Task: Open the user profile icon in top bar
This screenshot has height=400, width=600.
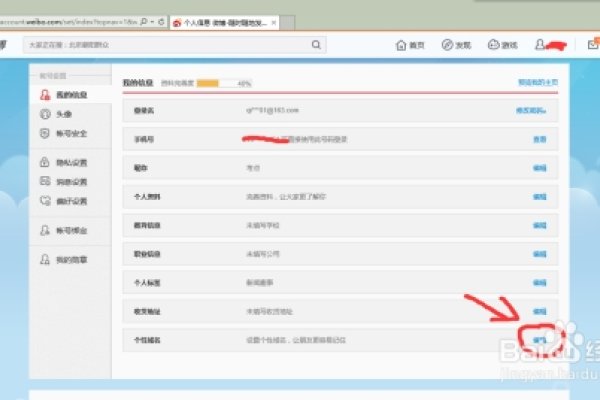Action: [x=540, y=44]
